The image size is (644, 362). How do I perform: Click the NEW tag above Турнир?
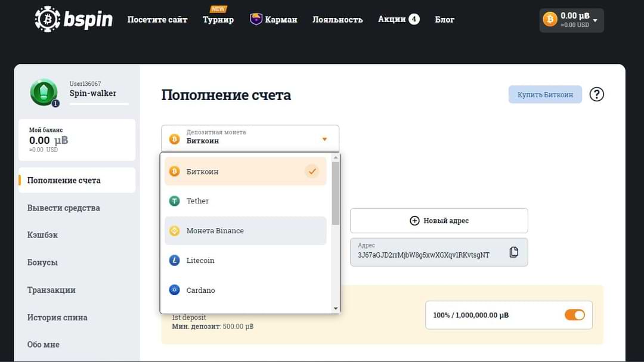[218, 9]
